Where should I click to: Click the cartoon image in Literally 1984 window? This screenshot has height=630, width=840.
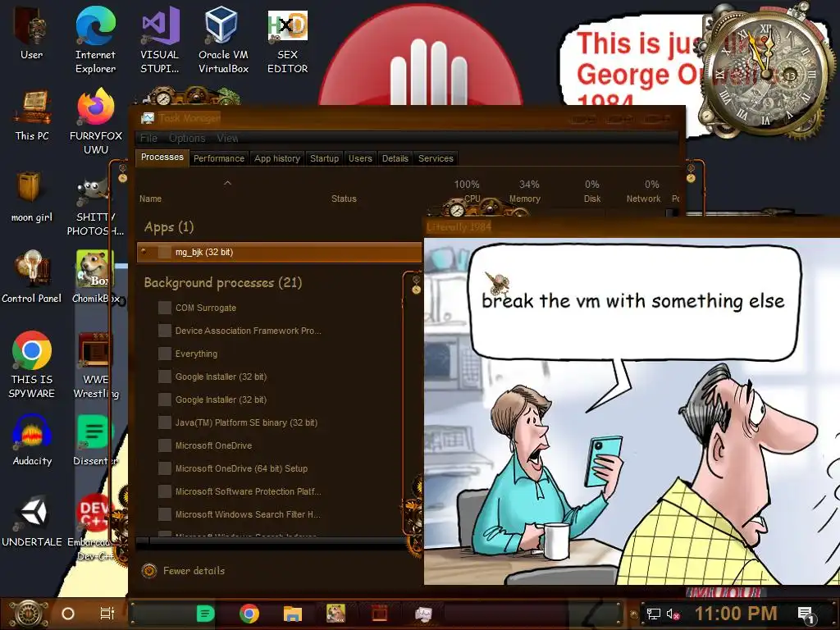632,412
